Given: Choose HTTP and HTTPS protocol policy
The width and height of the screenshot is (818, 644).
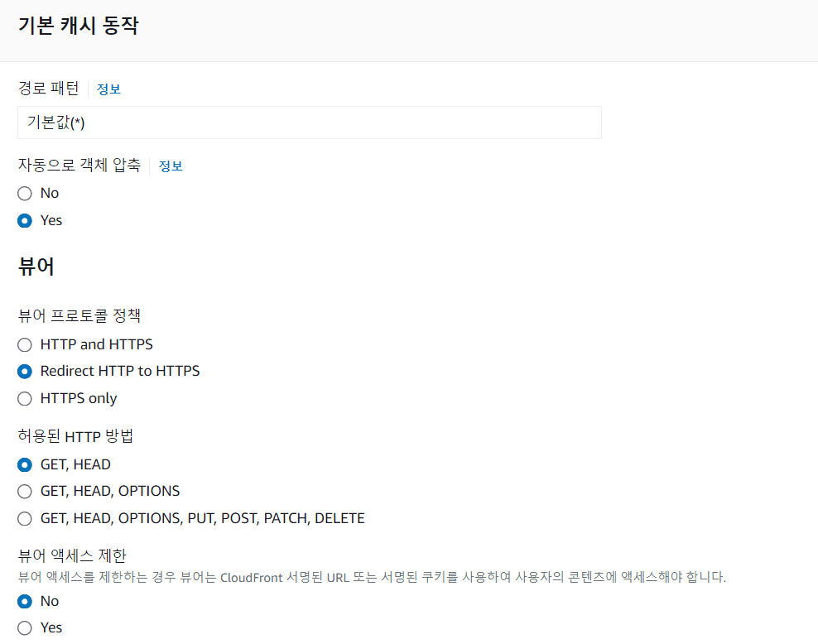Looking at the screenshot, I should 25,344.
